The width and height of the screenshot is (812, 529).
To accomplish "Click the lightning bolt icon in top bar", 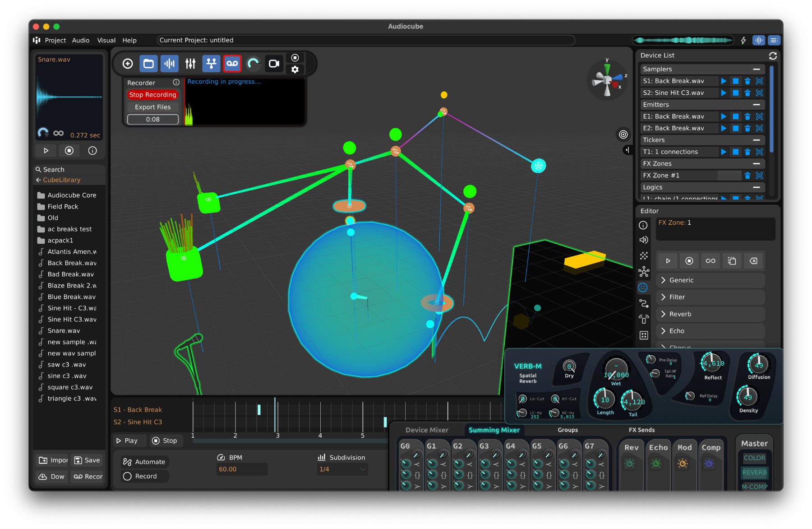I will point(743,40).
